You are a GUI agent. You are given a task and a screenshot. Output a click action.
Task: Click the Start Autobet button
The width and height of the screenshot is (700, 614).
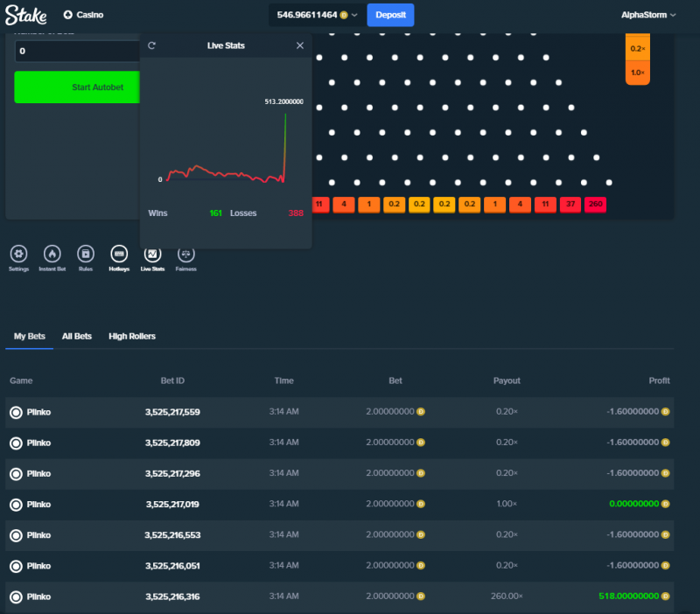coord(77,87)
